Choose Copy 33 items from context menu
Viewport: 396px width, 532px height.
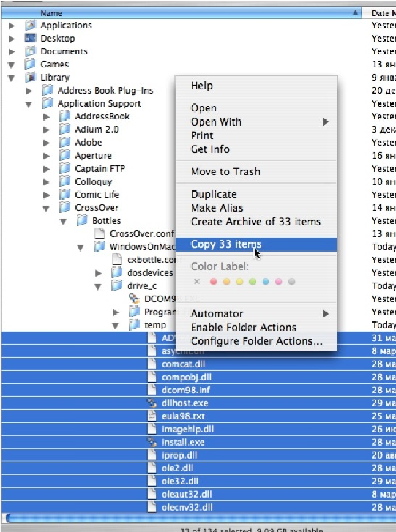[226, 244]
